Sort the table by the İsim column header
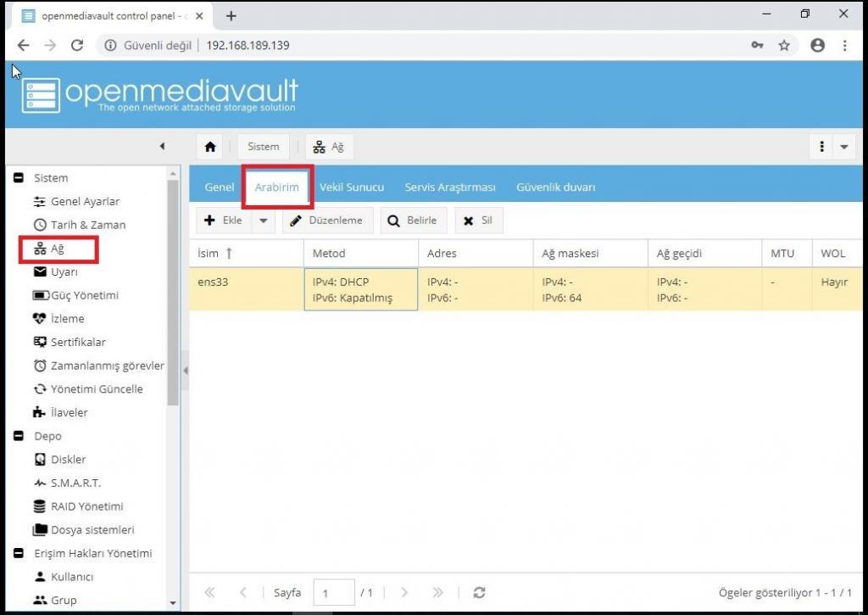 pos(247,253)
